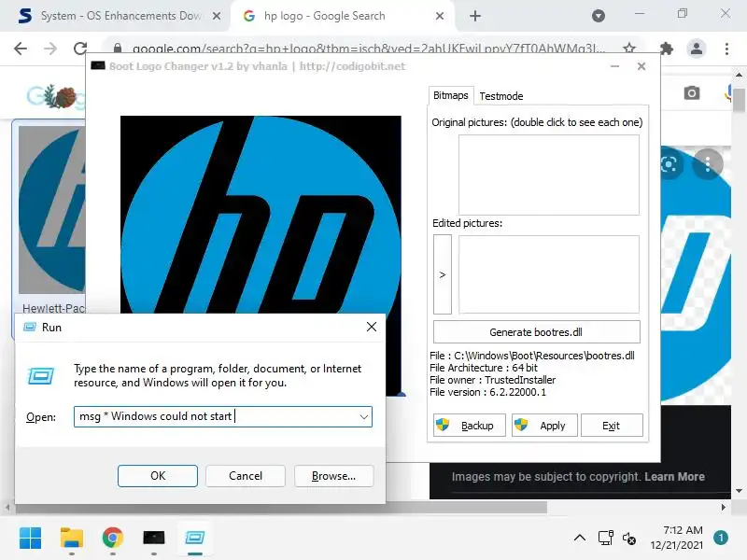Open a new Chrome tab with plus button
Viewport: 747px width, 560px height.
coord(475,16)
